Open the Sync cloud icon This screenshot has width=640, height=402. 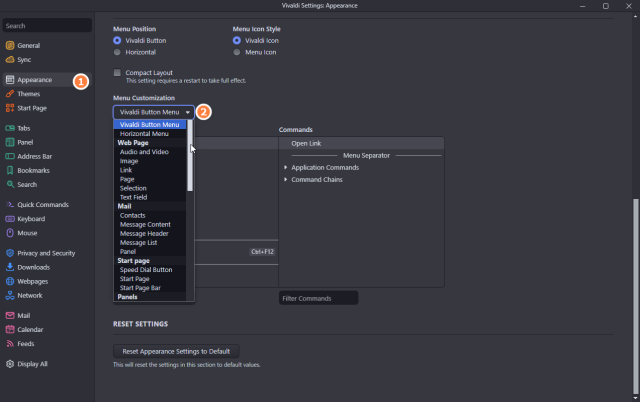coord(10,60)
